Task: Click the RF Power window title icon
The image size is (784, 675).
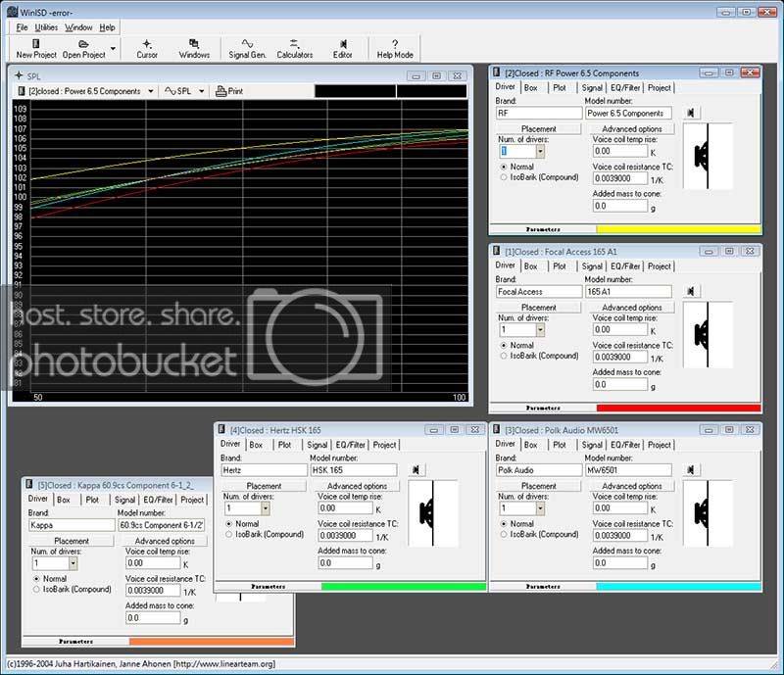Action: click(x=497, y=72)
